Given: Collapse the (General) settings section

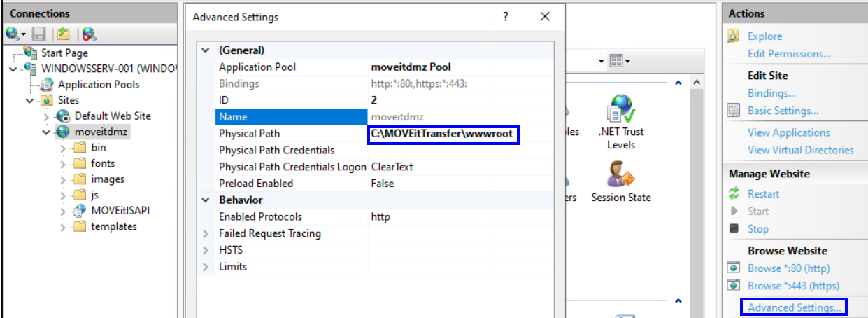Looking at the screenshot, I should [205, 50].
